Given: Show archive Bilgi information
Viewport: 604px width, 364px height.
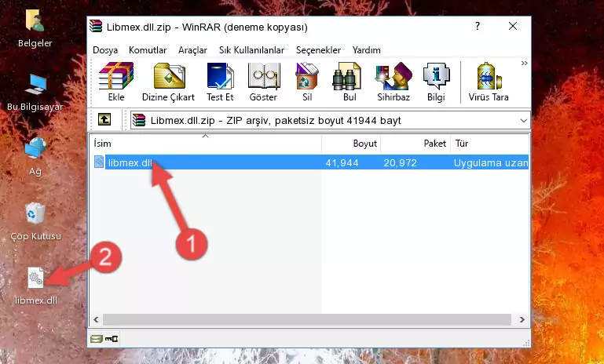Looking at the screenshot, I should [436, 82].
